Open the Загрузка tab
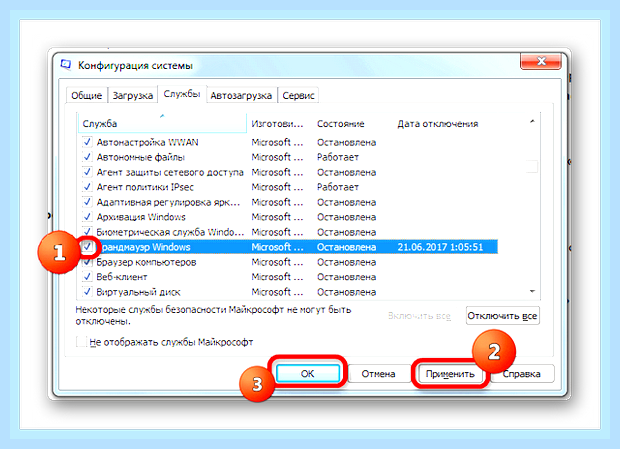This screenshot has height=449, width=620. (x=132, y=95)
